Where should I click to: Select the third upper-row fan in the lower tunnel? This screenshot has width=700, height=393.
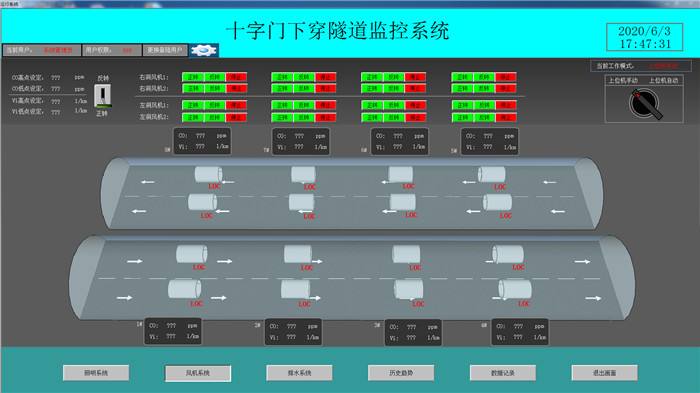point(406,254)
